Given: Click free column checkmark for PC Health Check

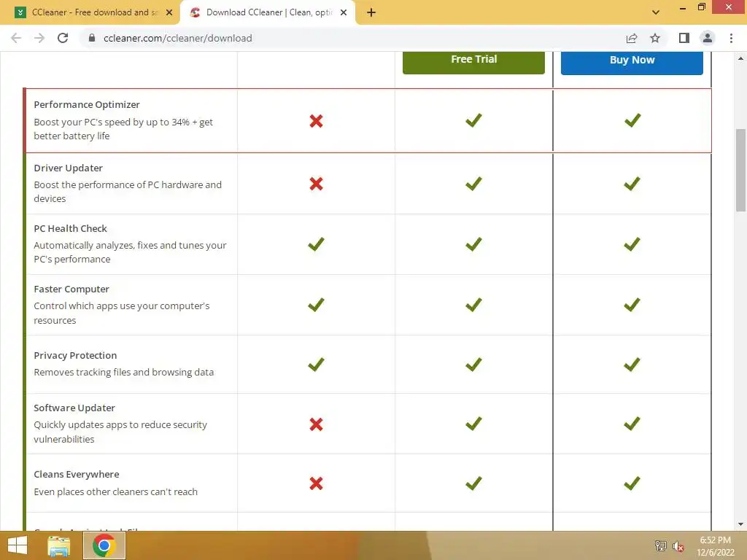Looking at the screenshot, I should click(x=316, y=244).
